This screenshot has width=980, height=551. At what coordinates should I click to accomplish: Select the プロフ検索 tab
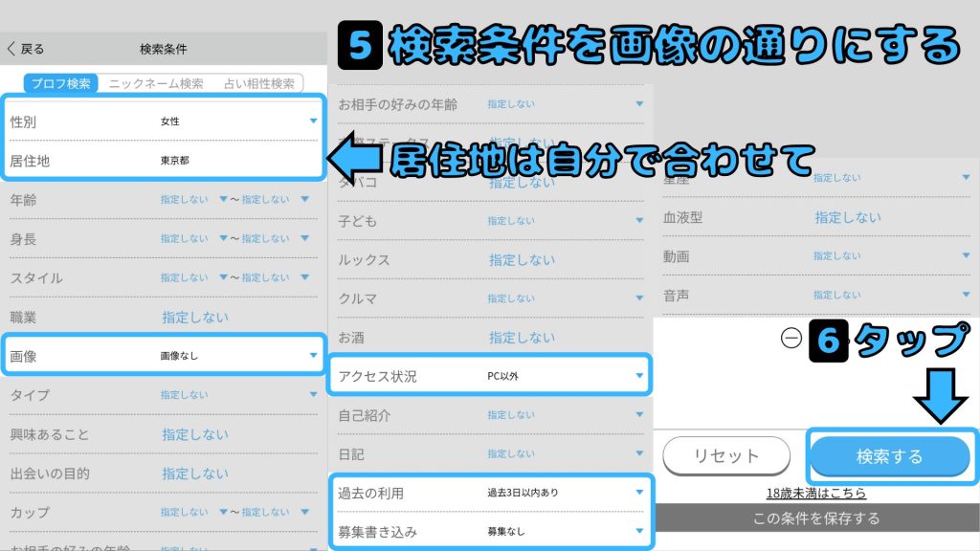pyautogui.click(x=61, y=84)
